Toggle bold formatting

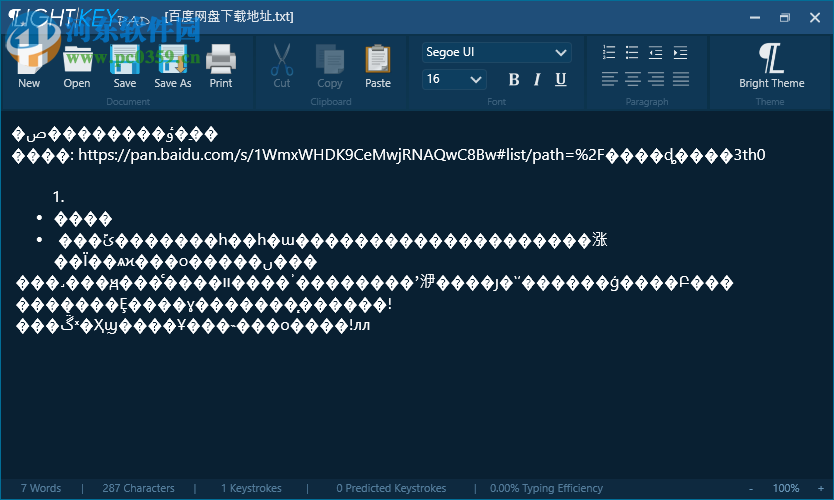tap(514, 80)
